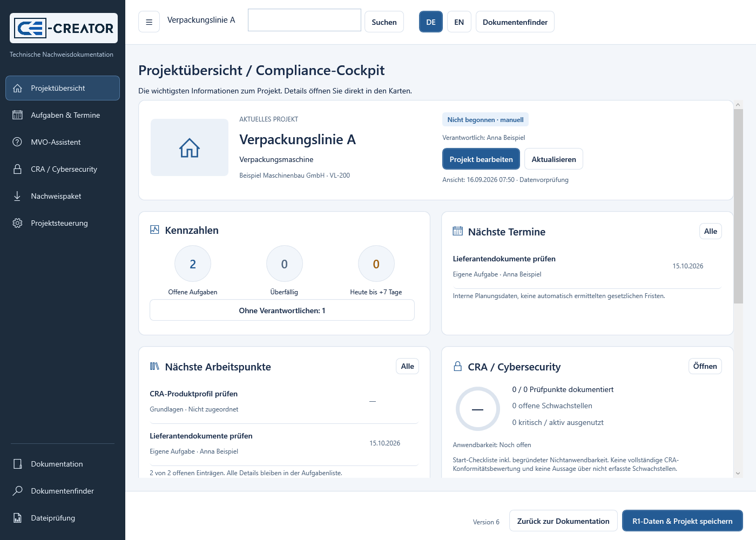Click Zurück zur Dokumentation
This screenshot has width=756, height=540.
pyautogui.click(x=563, y=521)
